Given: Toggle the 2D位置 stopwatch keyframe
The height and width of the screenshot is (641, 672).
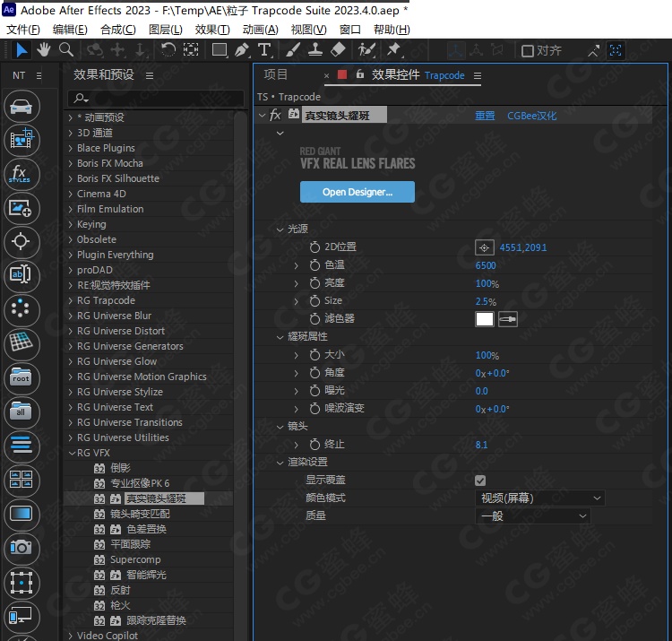Looking at the screenshot, I should click(x=314, y=247).
